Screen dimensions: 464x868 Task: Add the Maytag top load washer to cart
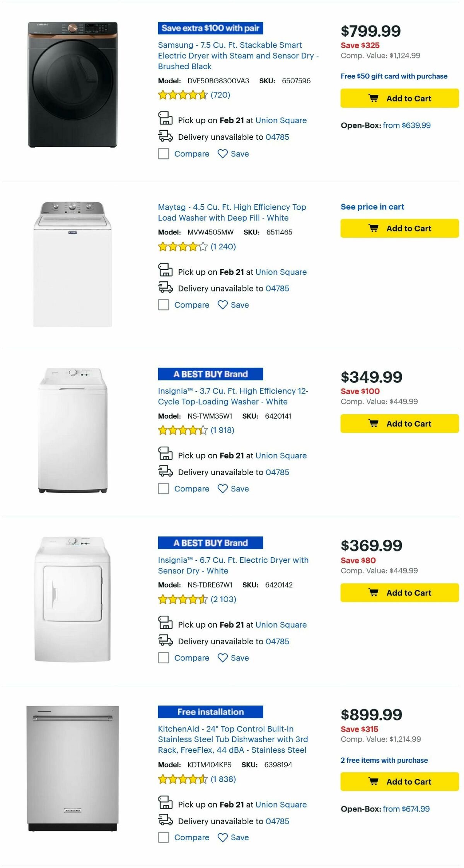(x=399, y=228)
